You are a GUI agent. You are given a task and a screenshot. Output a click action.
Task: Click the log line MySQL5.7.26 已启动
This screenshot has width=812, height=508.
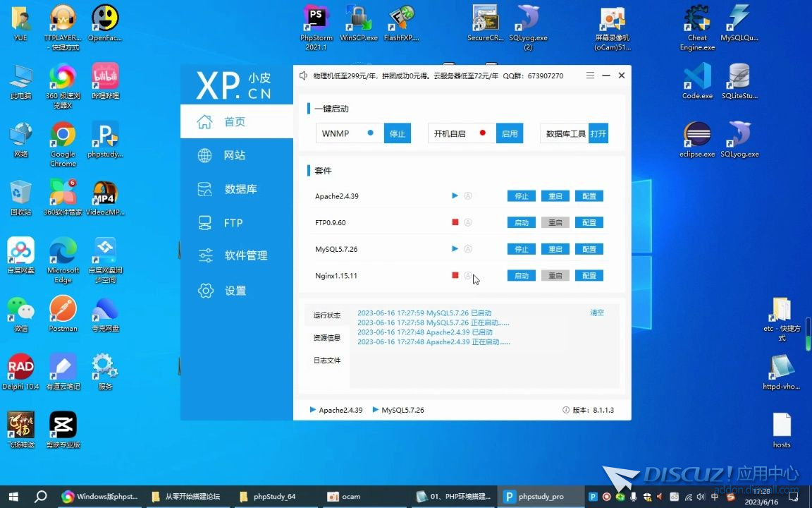click(424, 313)
